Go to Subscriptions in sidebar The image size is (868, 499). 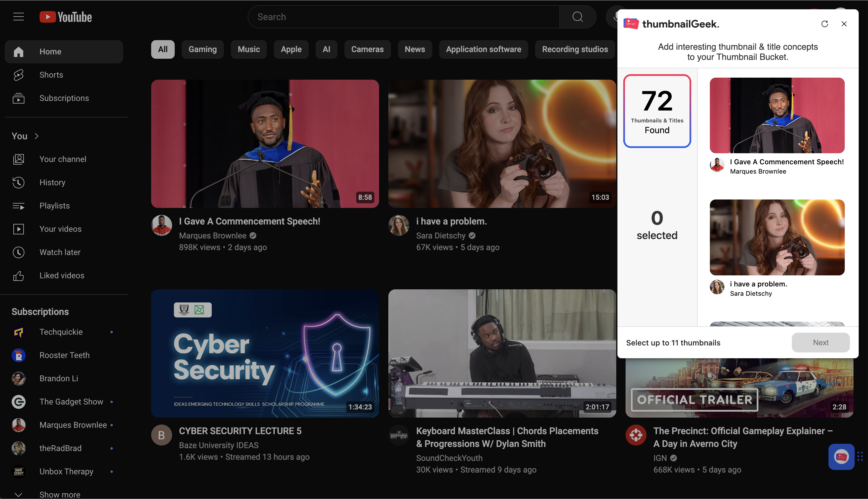(64, 98)
